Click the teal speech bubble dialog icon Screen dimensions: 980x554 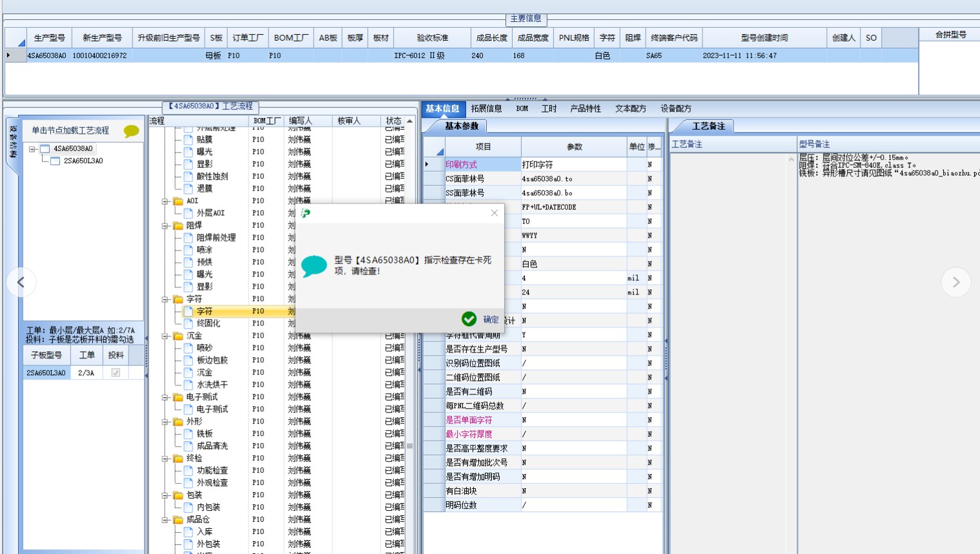tap(314, 265)
